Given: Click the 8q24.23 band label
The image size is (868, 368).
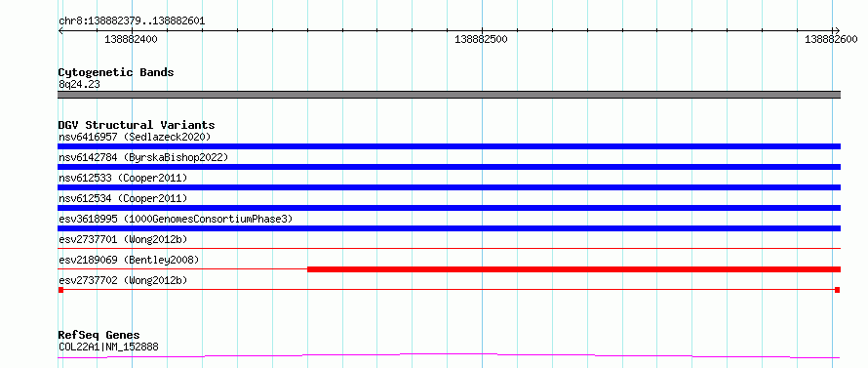Looking at the screenshot, I should [79, 85].
